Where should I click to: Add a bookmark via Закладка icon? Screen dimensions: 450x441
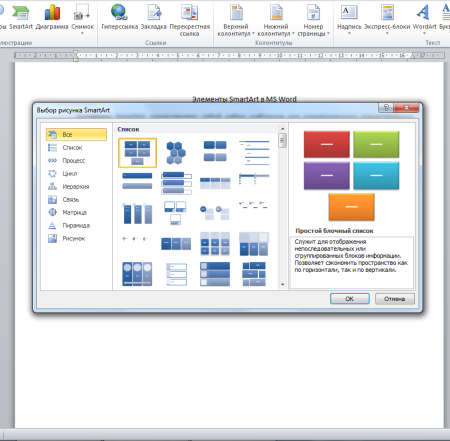pos(154,17)
